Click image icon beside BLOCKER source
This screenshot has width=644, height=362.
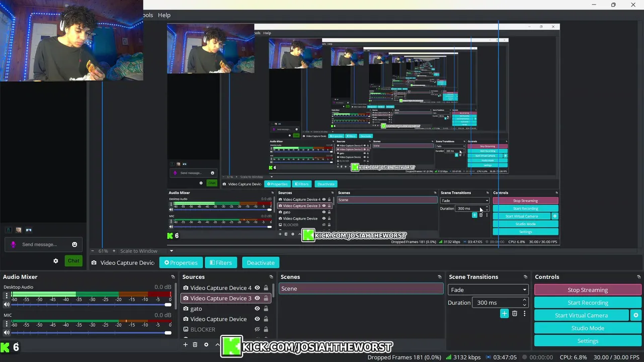186,329
